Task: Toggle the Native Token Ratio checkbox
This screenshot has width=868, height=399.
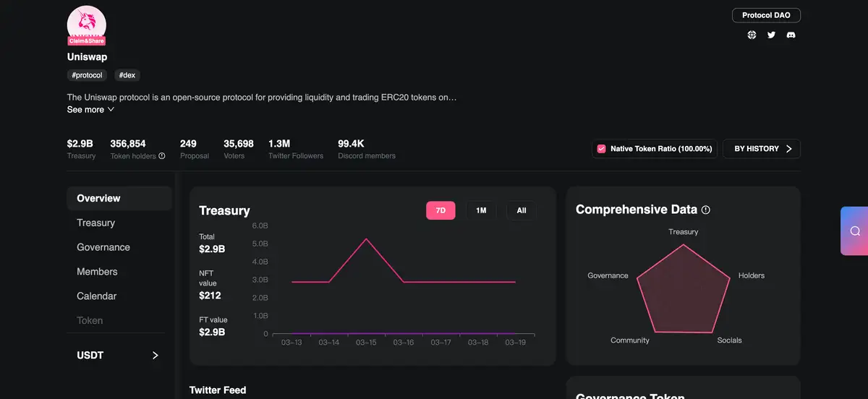Action: [601, 149]
